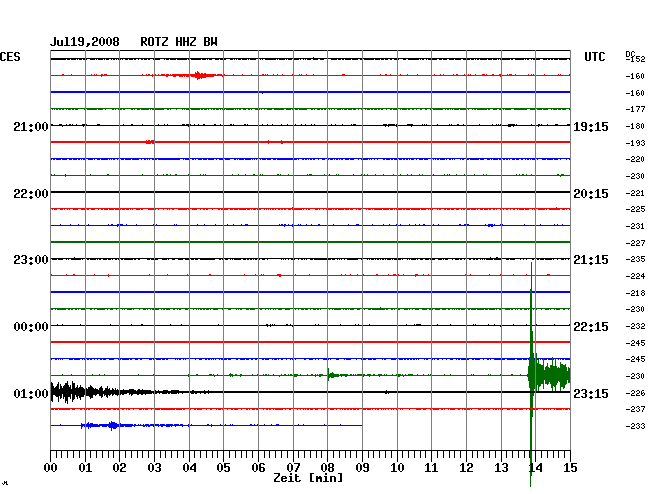Click the large green earthquake signal after its onset
Viewport: 650px width, 494px height.
tap(551, 375)
